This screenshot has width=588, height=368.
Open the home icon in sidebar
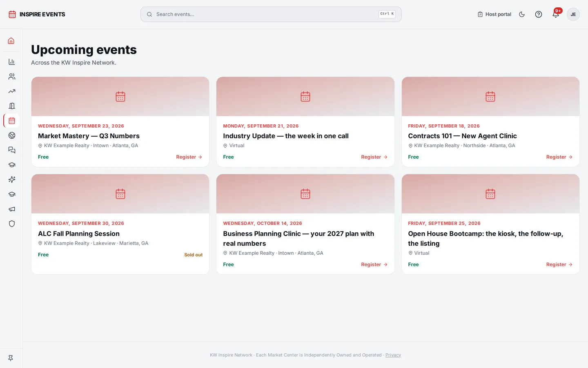click(11, 41)
